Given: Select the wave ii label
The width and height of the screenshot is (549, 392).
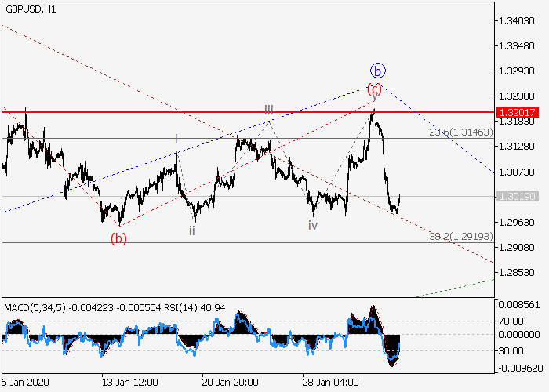Looking at the screenshot, I should pyautogui.click(x=192, y=230).
